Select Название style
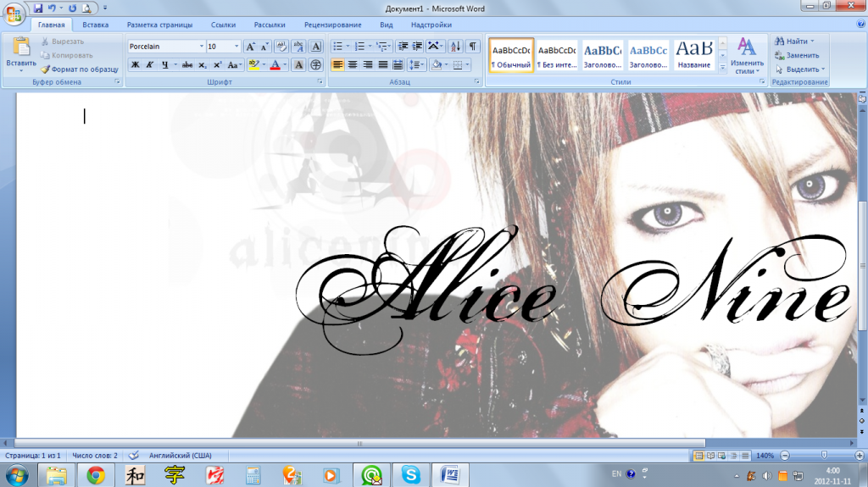868x487 pixels. pyautogui.click(x=694, y=55)
